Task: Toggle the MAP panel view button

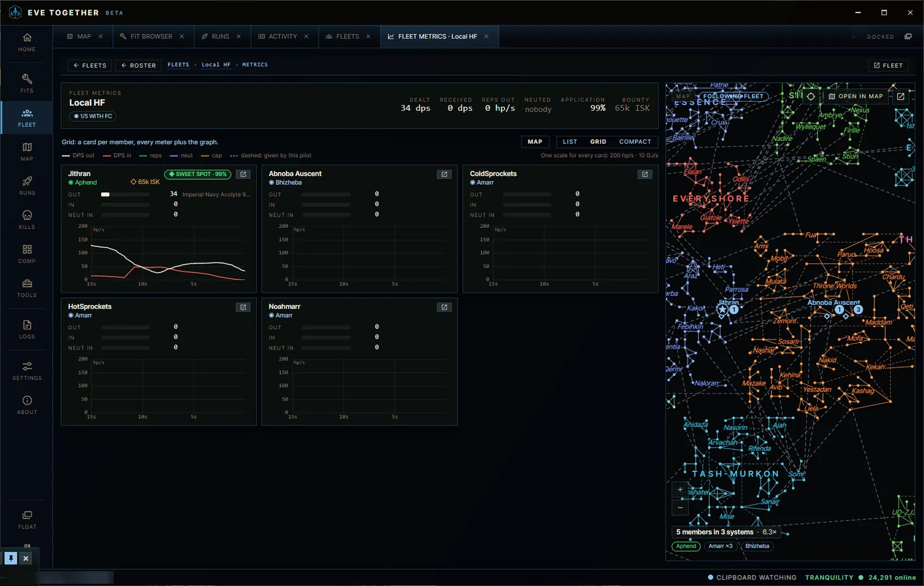Action: 535,141
